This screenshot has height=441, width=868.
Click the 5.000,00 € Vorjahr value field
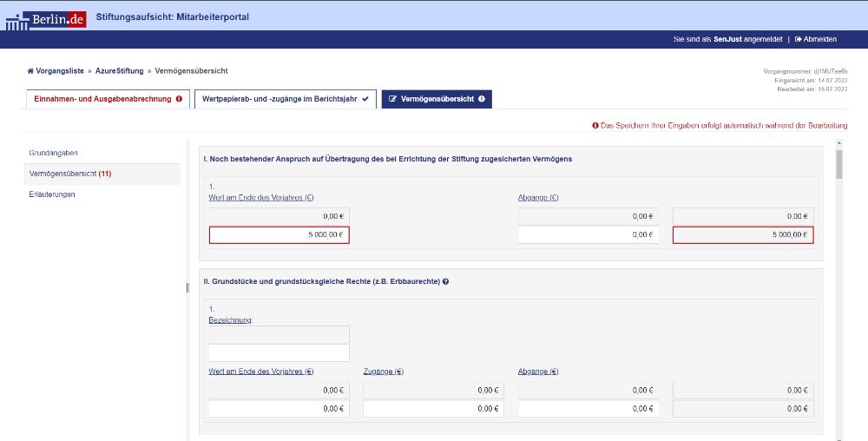click(279, 234)
